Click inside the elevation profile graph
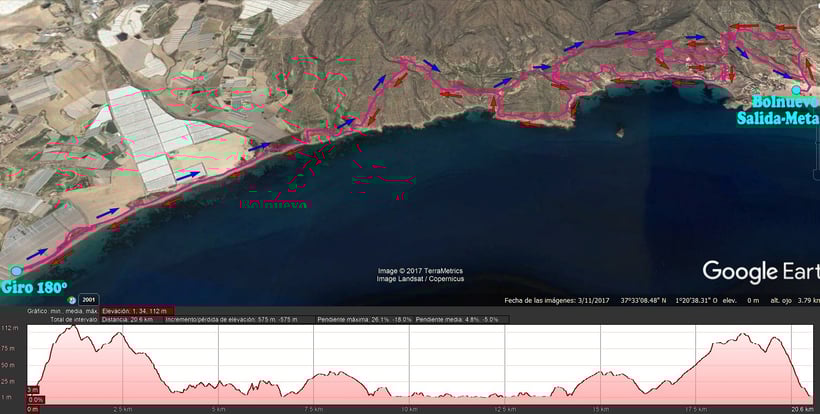Image resolution: width=820 pixels, height=414 pixels. click(x=420, y=364)
